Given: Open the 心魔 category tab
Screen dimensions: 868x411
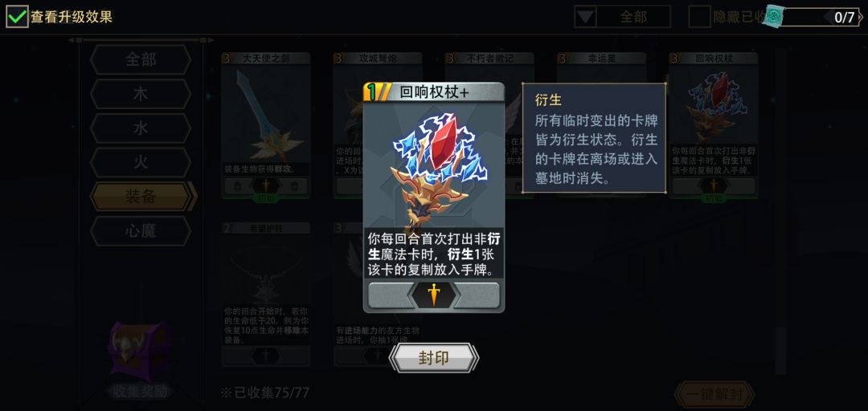Looking at the screenshot, I should click(x=141, y=230).
